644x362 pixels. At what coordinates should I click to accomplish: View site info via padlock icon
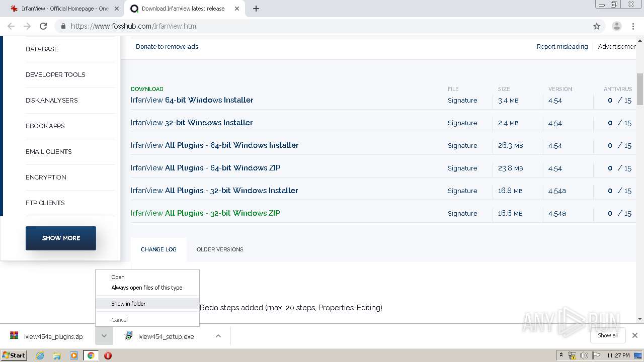click(63, 26)
